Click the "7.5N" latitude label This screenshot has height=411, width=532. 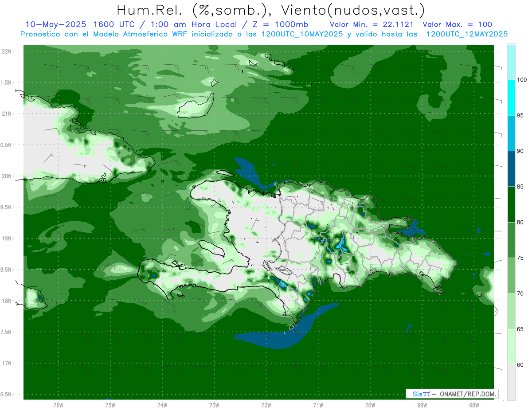tap(7, 332)
